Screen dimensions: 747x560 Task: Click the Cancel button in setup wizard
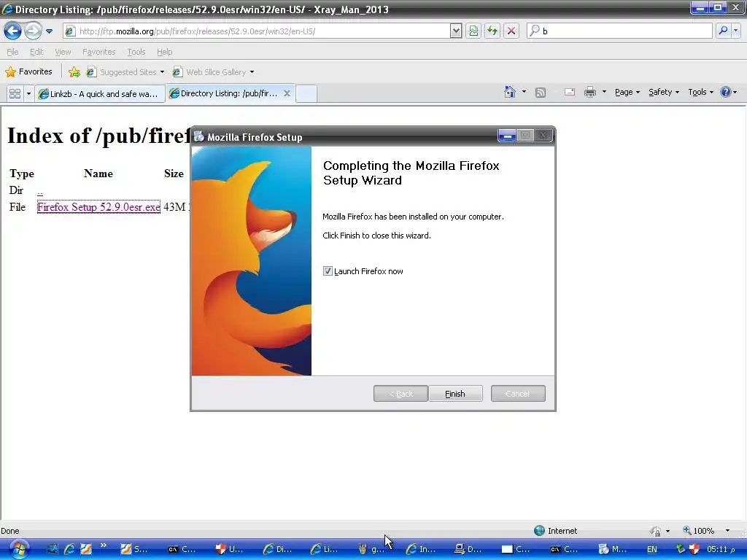tap(518, 394)
